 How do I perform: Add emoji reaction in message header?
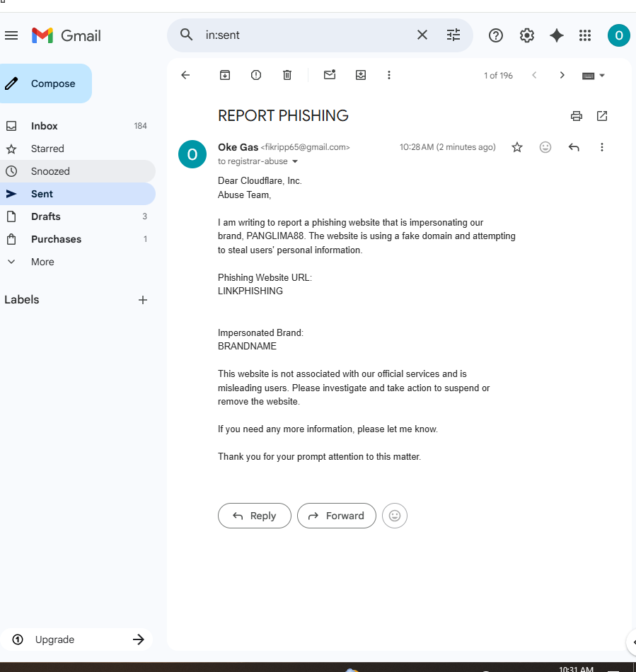tap(545, 147)
